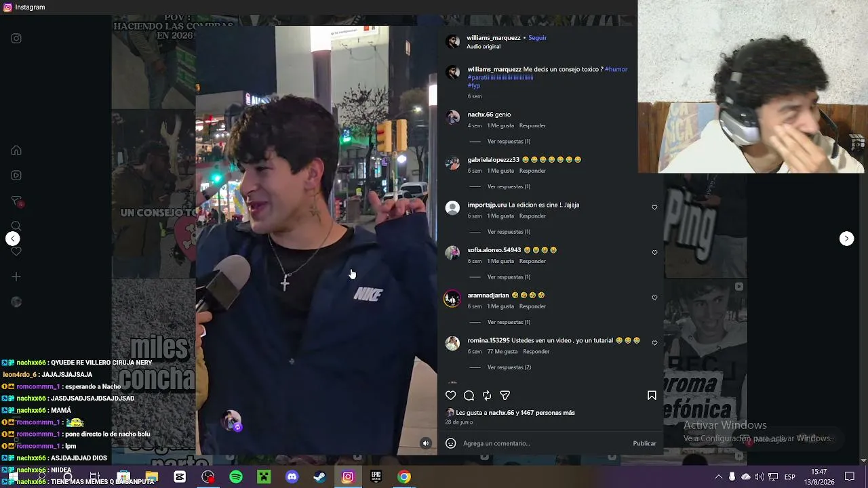Show the 2 replies under romina.153295's comment

pyautogui.click(x=509, y=367)
